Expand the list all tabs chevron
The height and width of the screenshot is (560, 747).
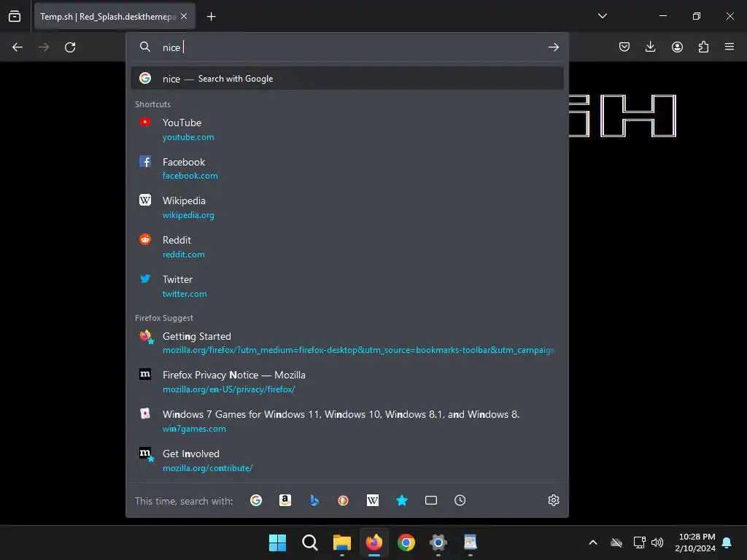coord(602,16)
